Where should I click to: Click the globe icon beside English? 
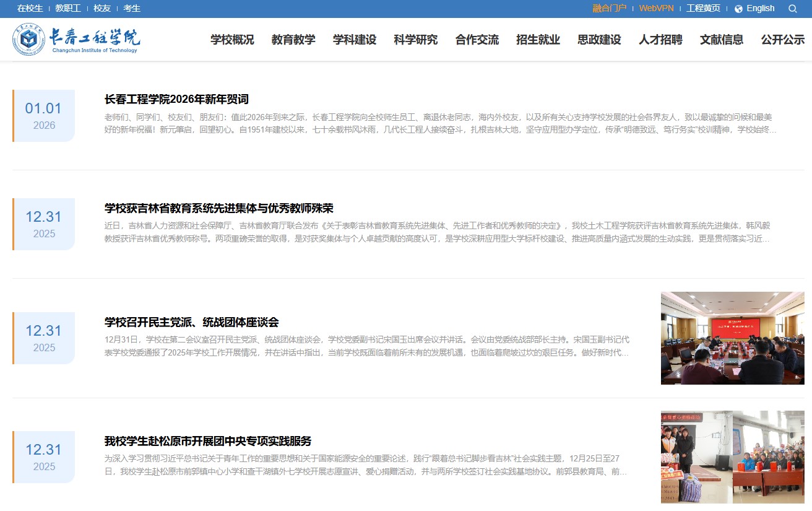tap(738, 9)
